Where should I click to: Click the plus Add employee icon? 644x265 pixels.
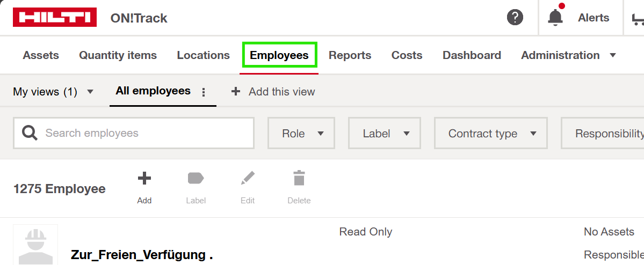[x=144, y=179]
